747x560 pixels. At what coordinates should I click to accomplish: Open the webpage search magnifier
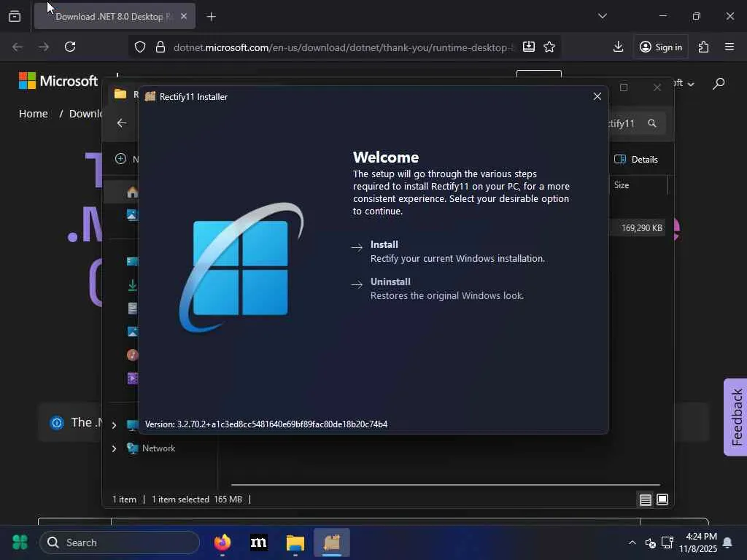coord(719,84)
